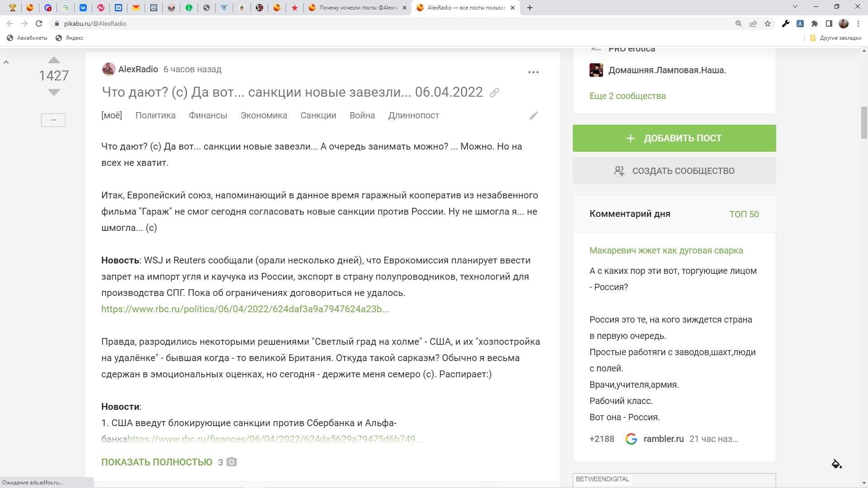The image size is (868, 488).
Task: Open the Яндекс bookmark
Action: click(x=70, y=38)
